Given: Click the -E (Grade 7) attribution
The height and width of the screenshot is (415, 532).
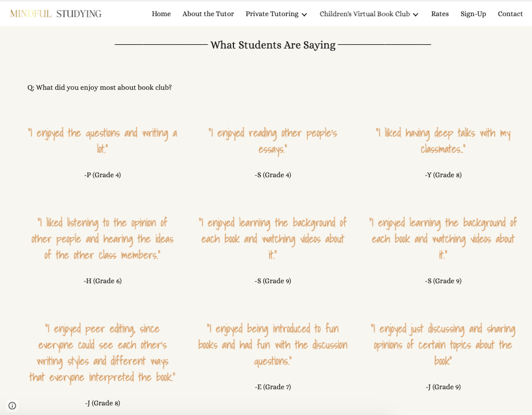Looking at the screenshot, I should (x=273, y=387).
